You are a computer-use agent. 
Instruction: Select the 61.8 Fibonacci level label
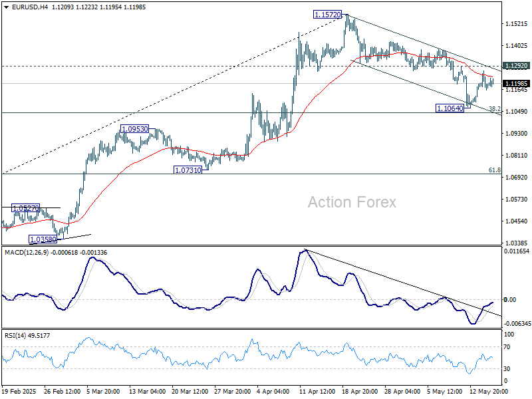pyautogui.click(x=494, y=170)
